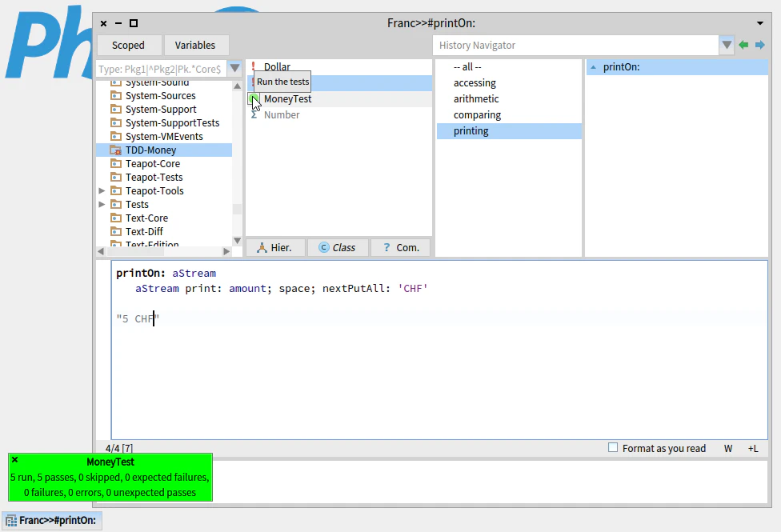Expand the Tests package

[102, 204]
